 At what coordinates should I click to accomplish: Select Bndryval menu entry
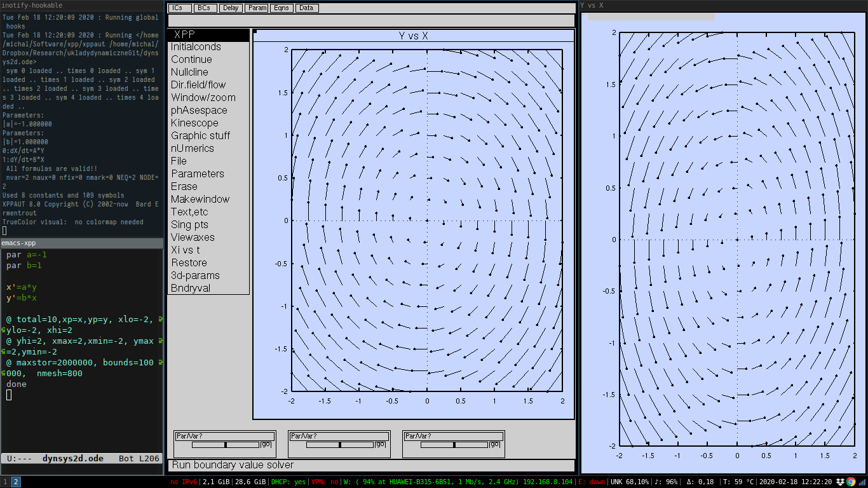208,288
